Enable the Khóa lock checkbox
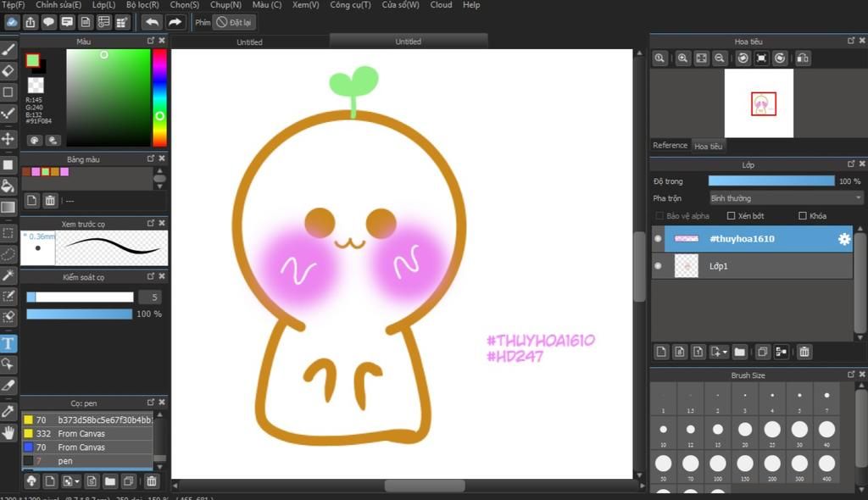The height and width of the screenshot is (500, 868). click(x=803, y=216)
